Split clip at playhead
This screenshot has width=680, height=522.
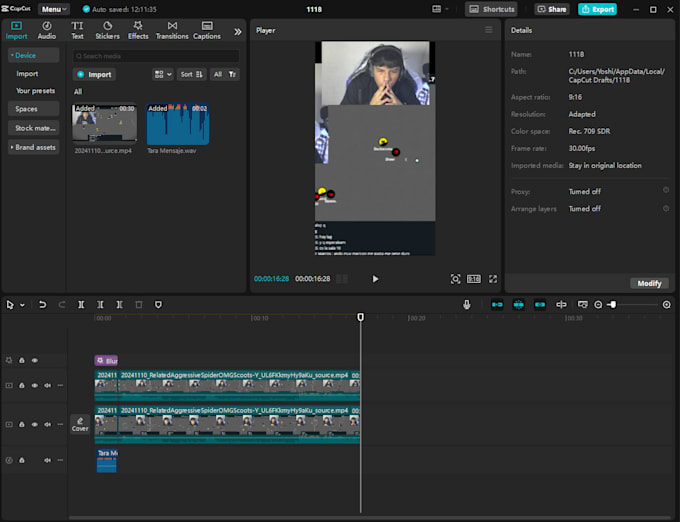pyautogui.click(x=81, y=305)
